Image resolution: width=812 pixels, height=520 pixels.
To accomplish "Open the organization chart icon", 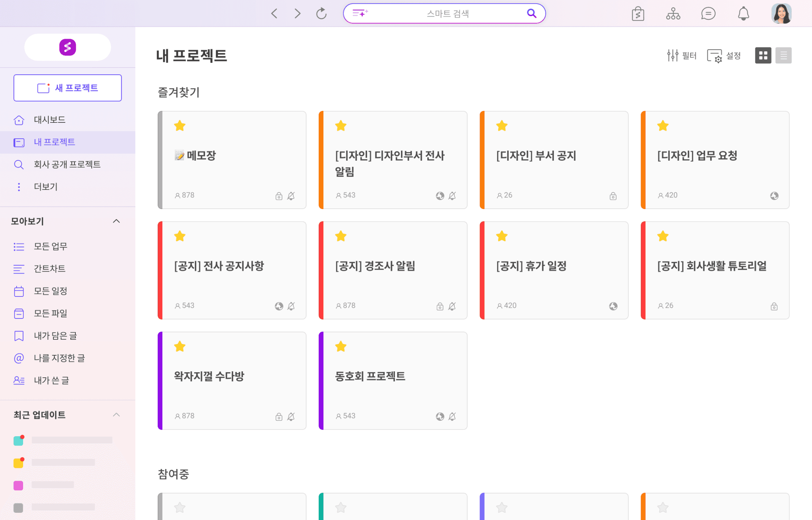I will pyautogui.click(x=673, y=14).
